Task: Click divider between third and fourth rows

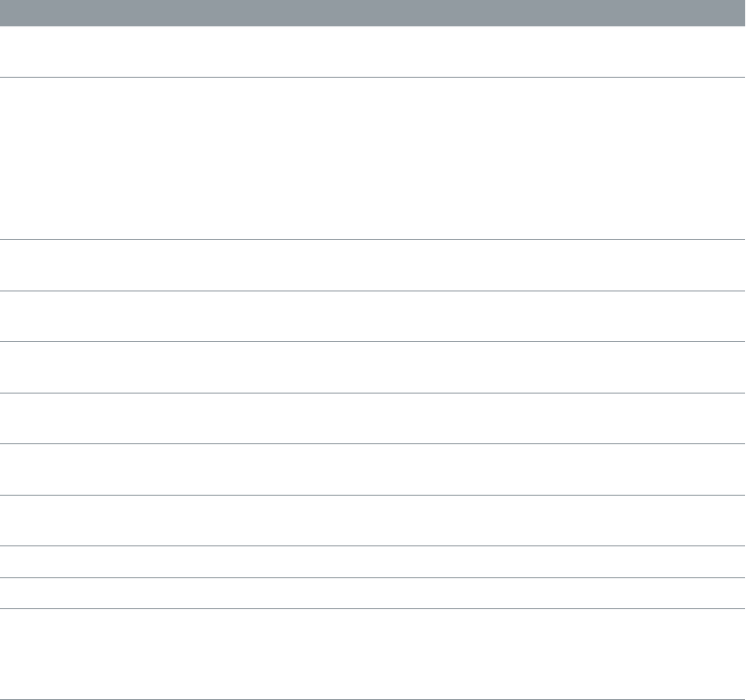Action: (373, 290)
